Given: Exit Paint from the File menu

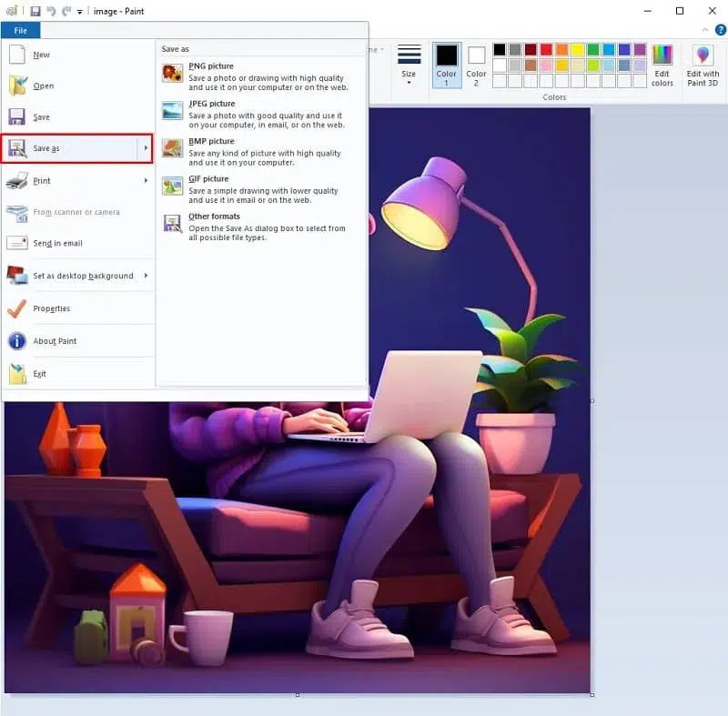Looking at the screenshot, I should [x=78, y=374].
